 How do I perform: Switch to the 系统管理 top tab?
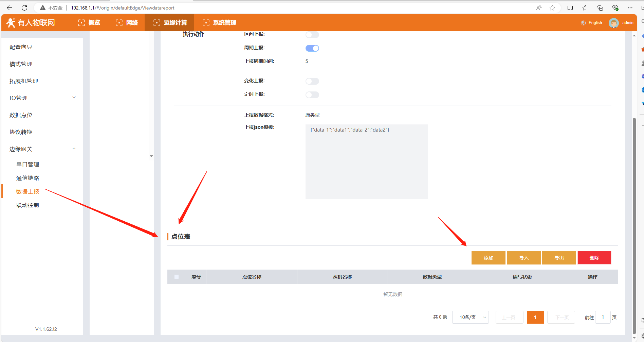[x=219, y=23]
